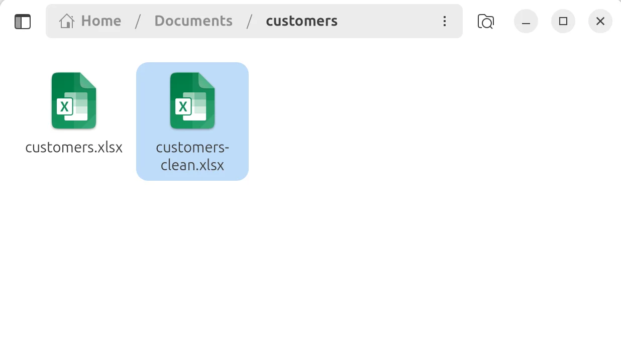Click the customers-clean.xlsx file name label

coord(192,156)
